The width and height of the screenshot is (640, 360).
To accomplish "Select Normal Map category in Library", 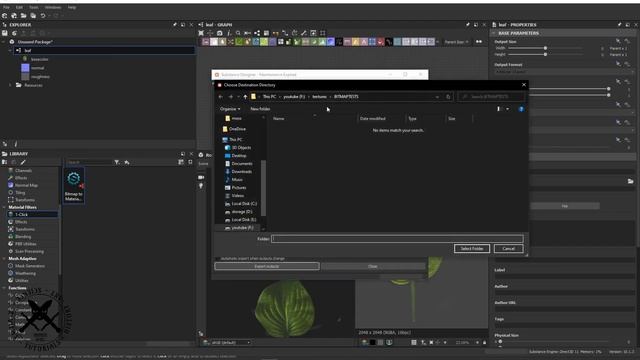I will (x=26, y=185).
